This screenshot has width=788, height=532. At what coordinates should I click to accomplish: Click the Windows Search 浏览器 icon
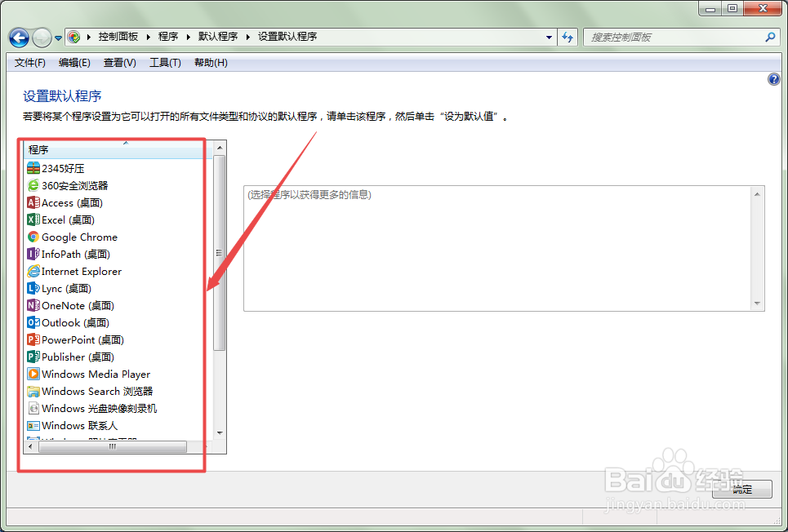33,391
